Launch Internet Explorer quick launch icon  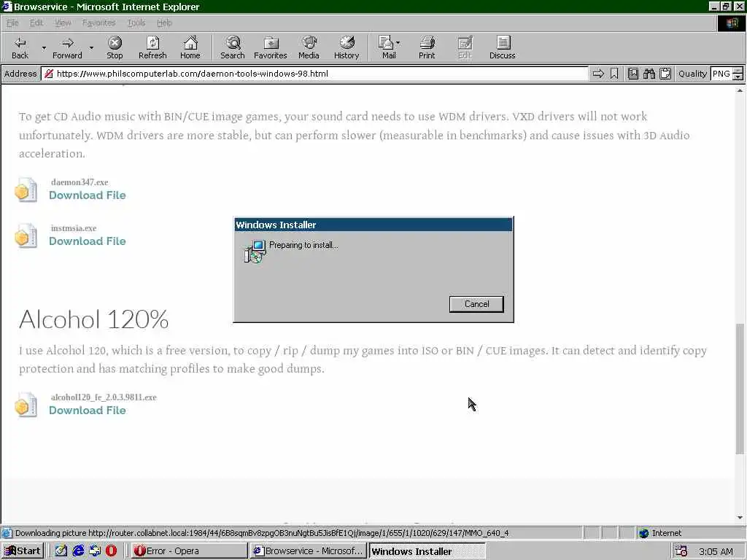pos(78,551)
